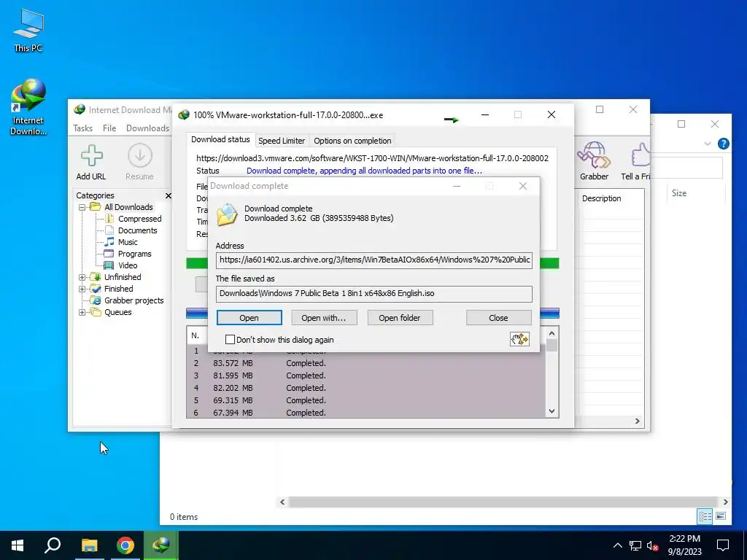Click the taskbar search magnifier
747x560 pixels.
point(53,545)
